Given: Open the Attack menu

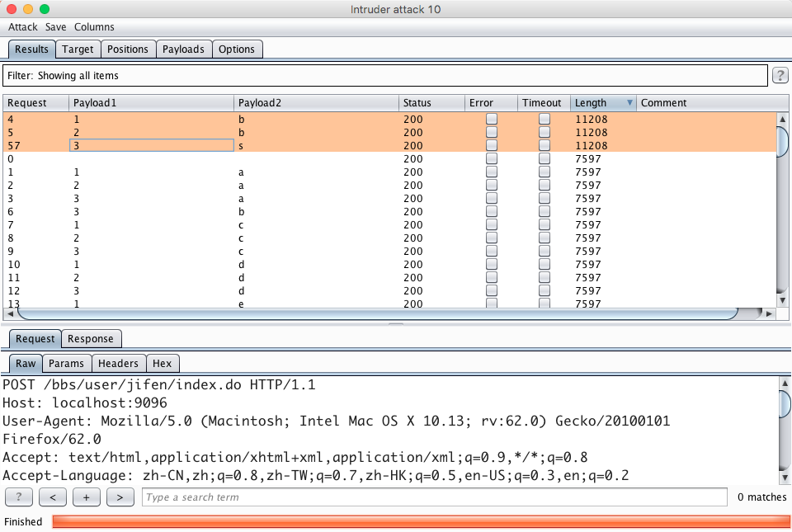Looking at the screenshot, I should tap(23, 27).
